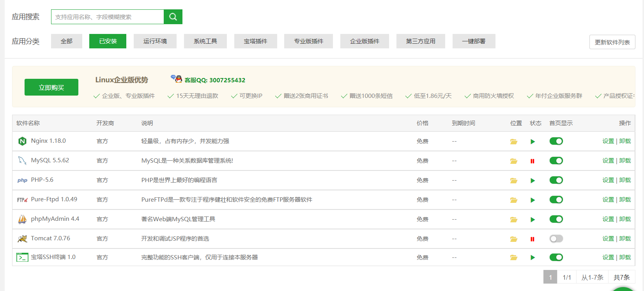Click the Tomcat cat icon
This screenshot has height=291, width=644.
[22, 239]
